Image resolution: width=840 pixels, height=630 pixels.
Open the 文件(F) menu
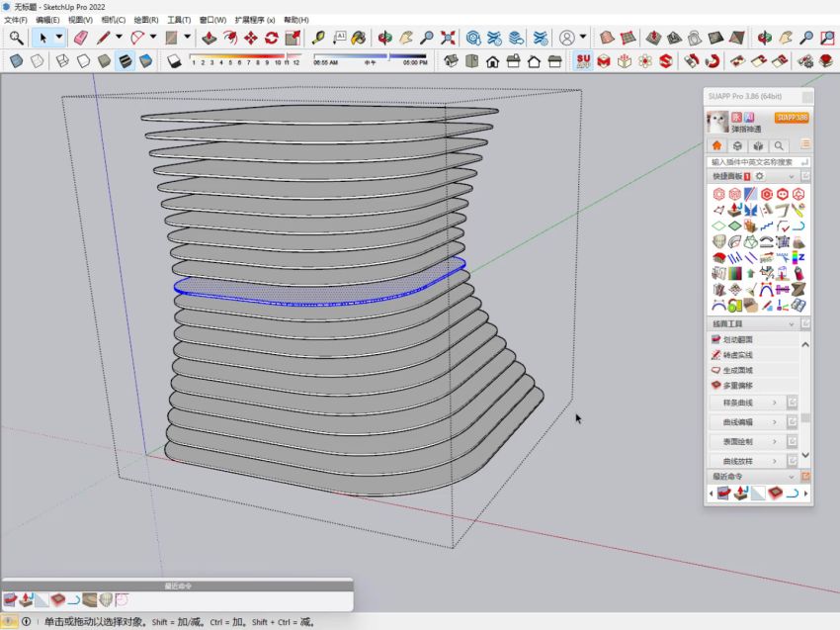(16, 20)
